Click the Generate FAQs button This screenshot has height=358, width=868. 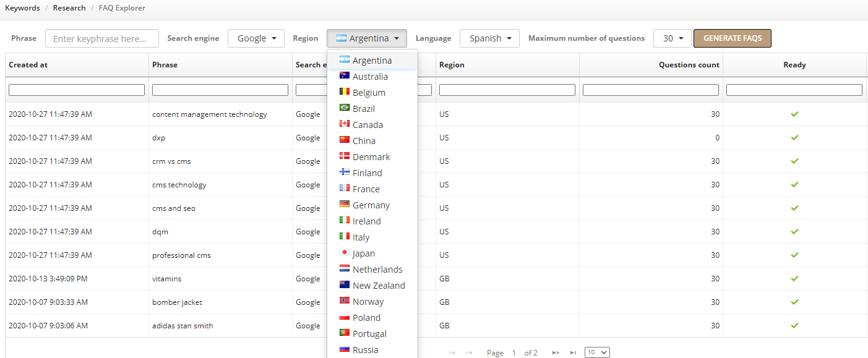tap(733, 38)
